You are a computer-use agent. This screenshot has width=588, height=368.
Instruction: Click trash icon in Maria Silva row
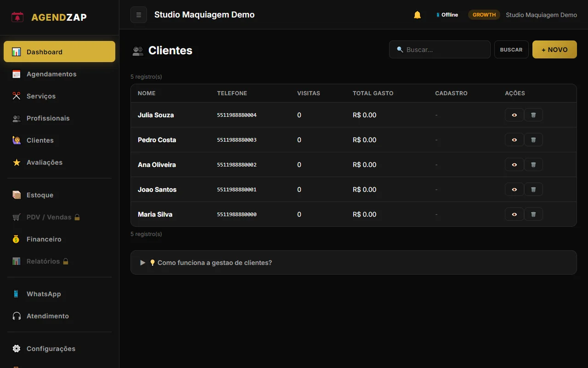(533, 214)
